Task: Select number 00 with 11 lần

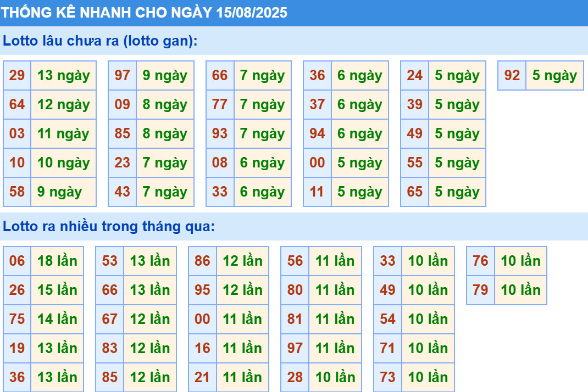Action: 202,319
